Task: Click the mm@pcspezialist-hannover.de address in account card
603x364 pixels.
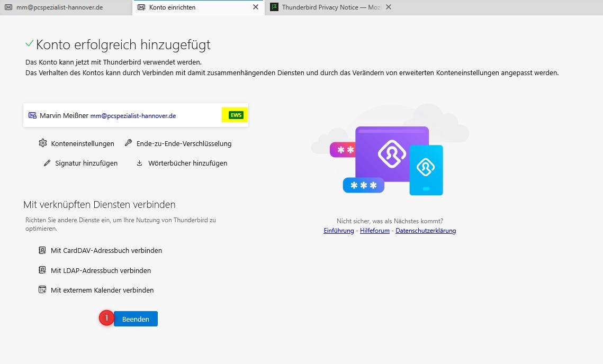Action: point(133,115)
